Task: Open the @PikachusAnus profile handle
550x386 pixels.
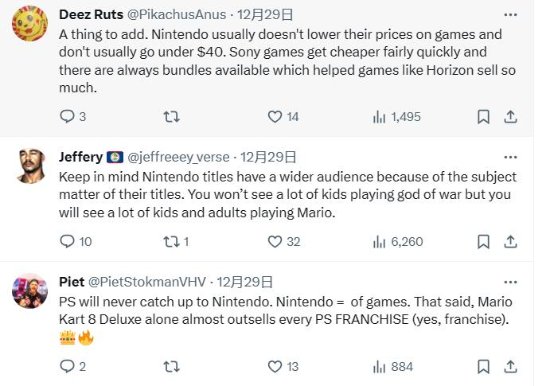Action: (176, 14)
